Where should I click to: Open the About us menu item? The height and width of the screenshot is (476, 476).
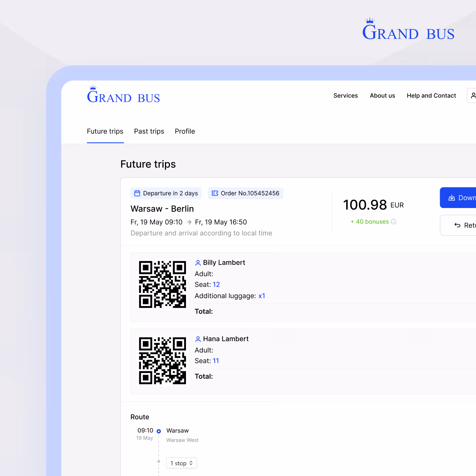coord(382,95)
